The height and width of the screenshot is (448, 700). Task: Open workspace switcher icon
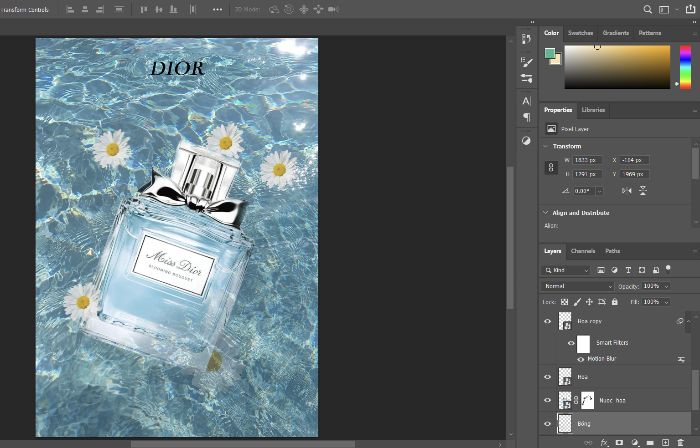[664, 9]
